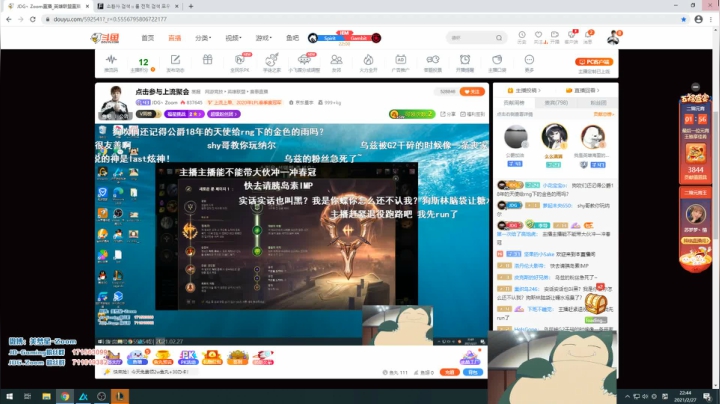This screenshot has width=720, height=404.
Task: Open the Douyu logo homepage
Action: pyautogui.click(x=105, y=38)
